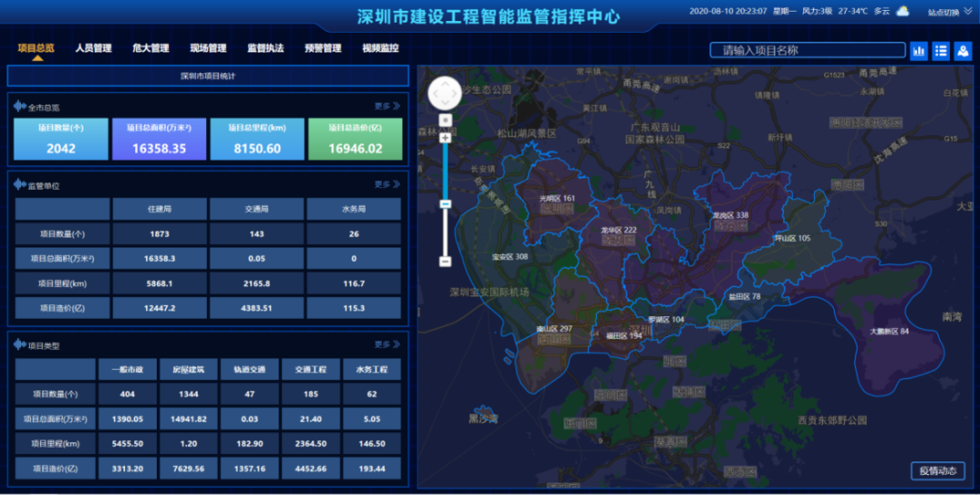Screen dimensions: 980x495
Task: Expand the 站点切换 site switch dropdown
Action: pyautogui.click(x=951, y=12)
